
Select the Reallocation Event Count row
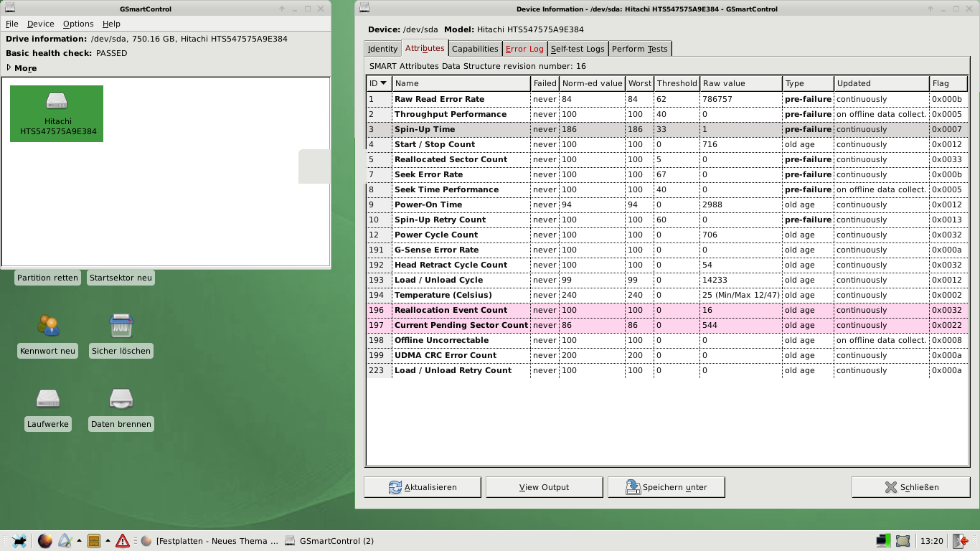[x=666, y=310]
